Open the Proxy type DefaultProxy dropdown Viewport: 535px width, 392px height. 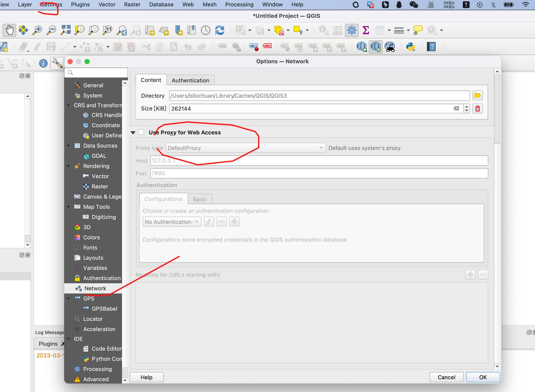click(x=245, y=148)
